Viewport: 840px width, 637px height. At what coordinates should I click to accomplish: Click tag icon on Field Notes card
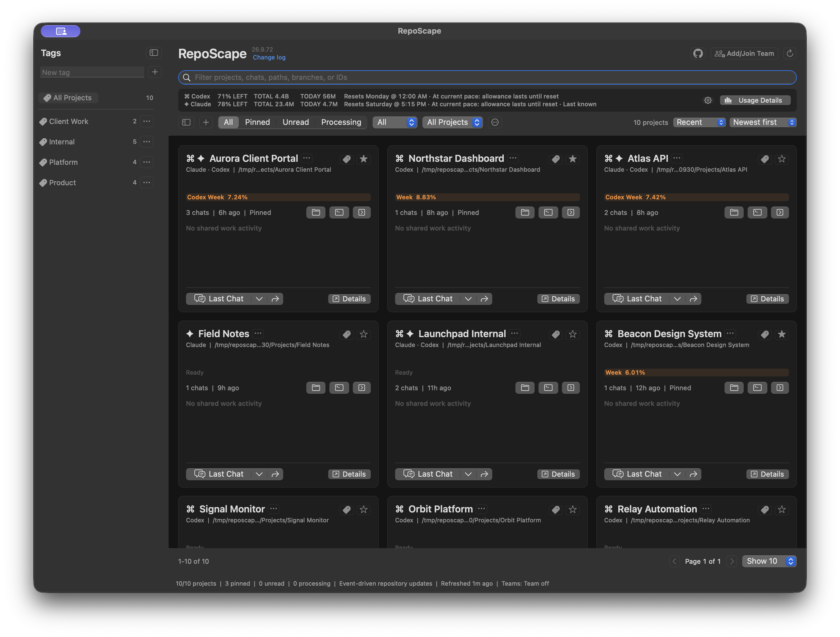point(346,334)
